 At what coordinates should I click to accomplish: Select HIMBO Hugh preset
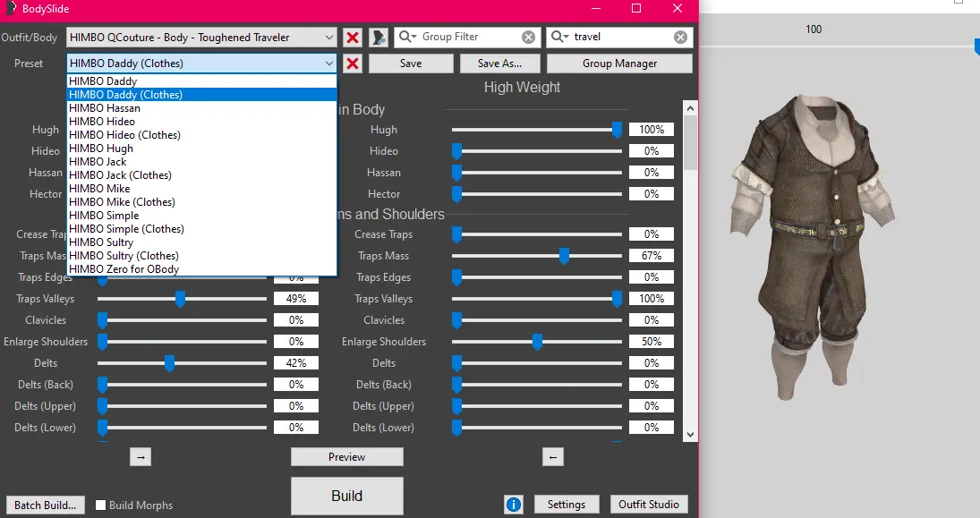point(202,149)
